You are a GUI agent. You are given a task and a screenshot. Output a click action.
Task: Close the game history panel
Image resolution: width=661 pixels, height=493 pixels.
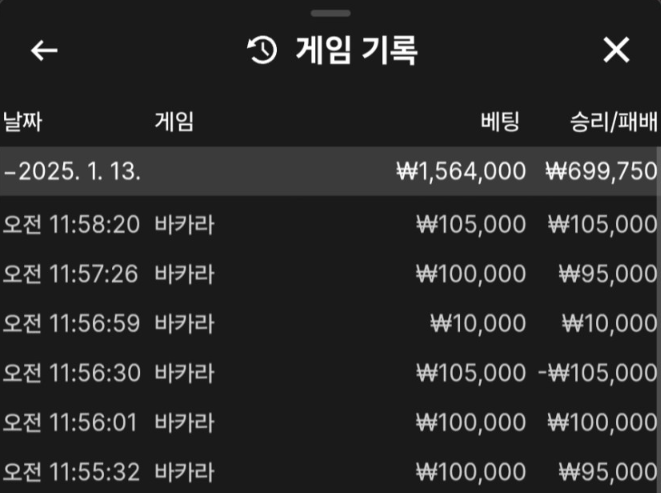tap(617, 50)
